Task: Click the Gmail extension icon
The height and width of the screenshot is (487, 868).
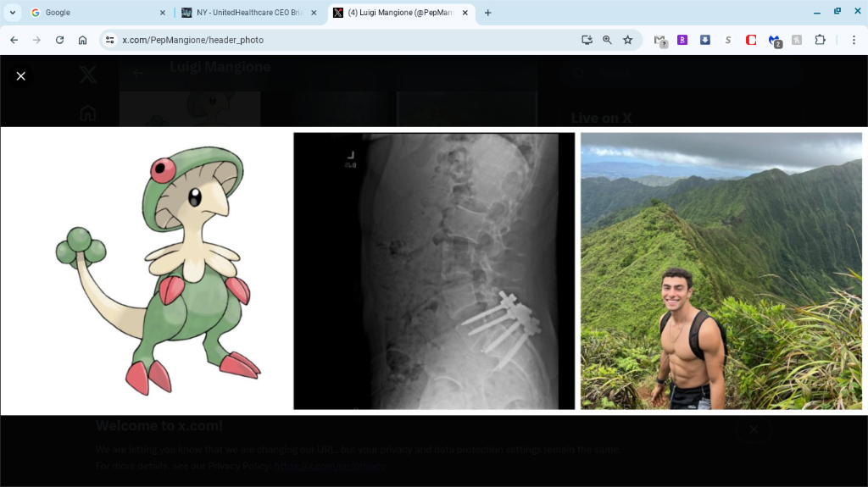Action: tap(659, 40)
